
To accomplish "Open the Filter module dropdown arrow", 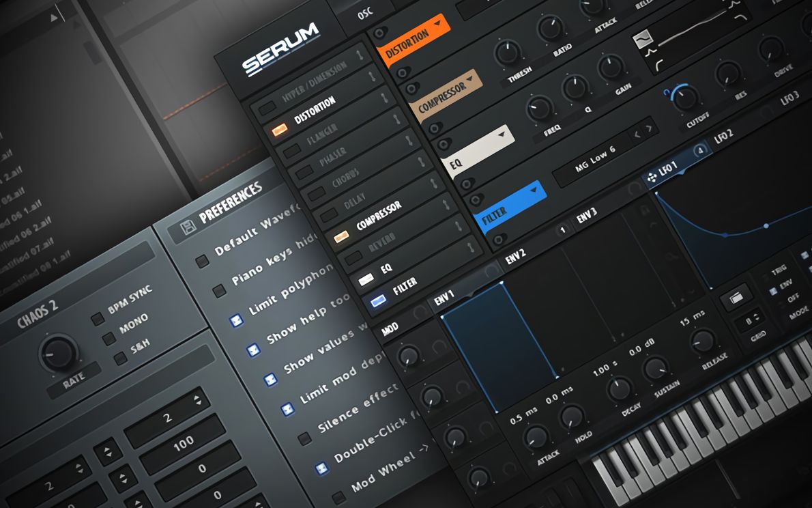I will tap(534, 190).
